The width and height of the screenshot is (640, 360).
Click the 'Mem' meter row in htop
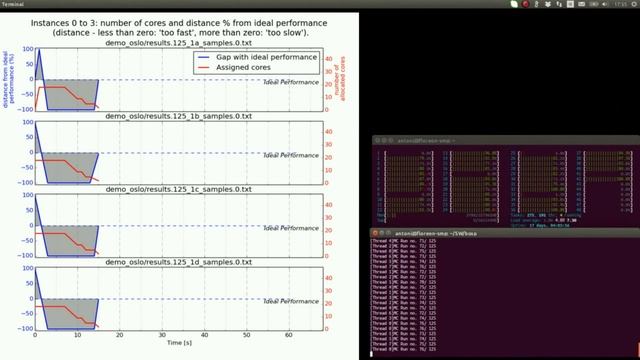[438, 215]
